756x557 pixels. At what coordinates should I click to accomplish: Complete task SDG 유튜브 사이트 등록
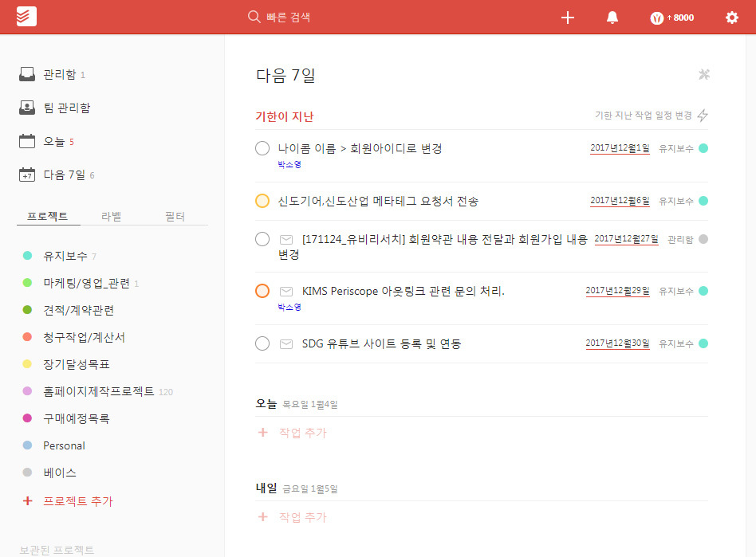(x=262, y=343)
